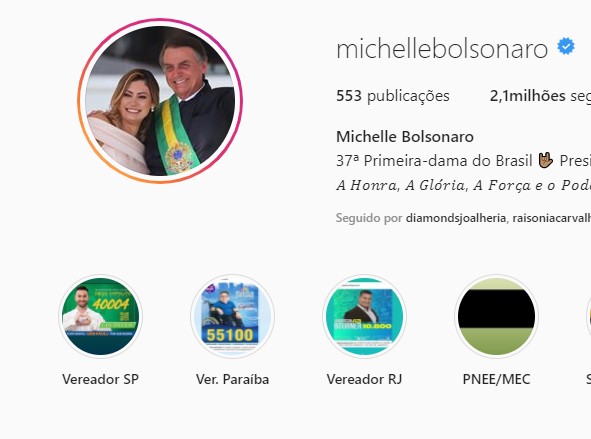591x439 pixels.
Task: Click the 'Vereador SP' label text
Action: coord(101,379)
